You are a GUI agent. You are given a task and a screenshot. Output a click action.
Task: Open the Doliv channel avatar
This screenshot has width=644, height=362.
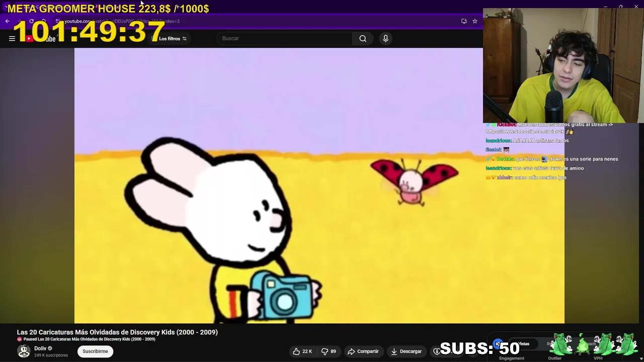pos(24,351)
